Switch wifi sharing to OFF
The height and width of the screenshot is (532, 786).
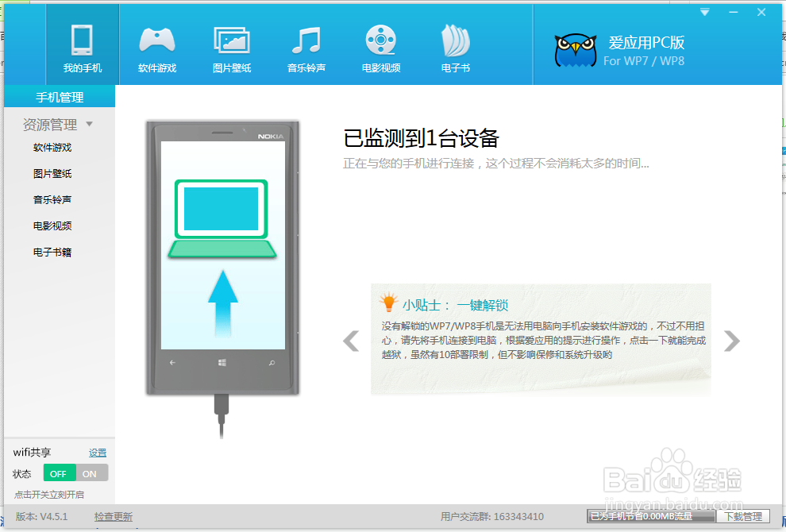(x=60, y=473)
